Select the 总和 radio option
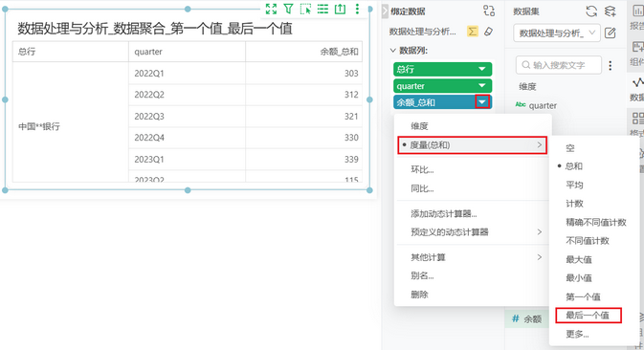Image resolution: width=644 pixels, height=350 pixels. 574,166
